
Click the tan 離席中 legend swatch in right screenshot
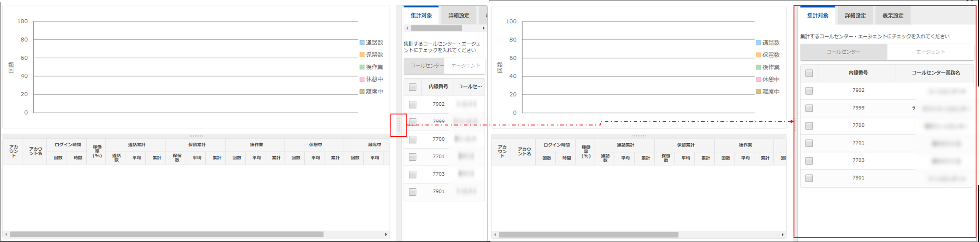tap(759, 92)
